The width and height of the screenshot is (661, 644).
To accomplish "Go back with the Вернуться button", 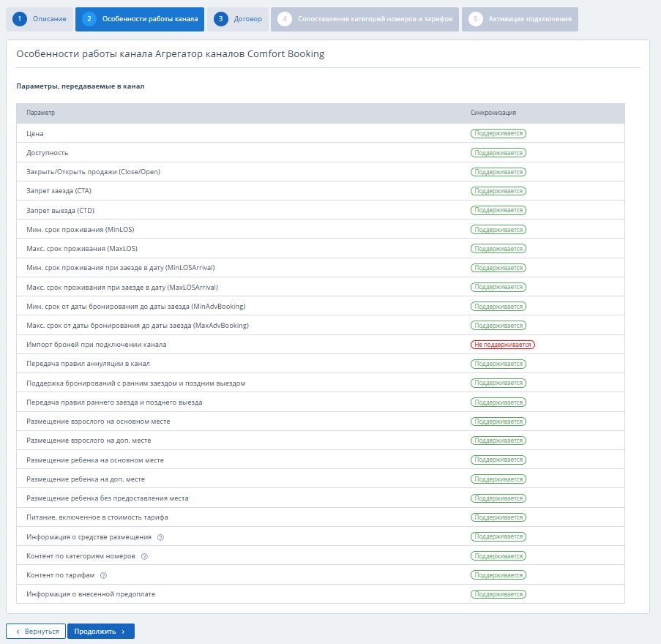I will pyautogui.click(x=36, y=631).
